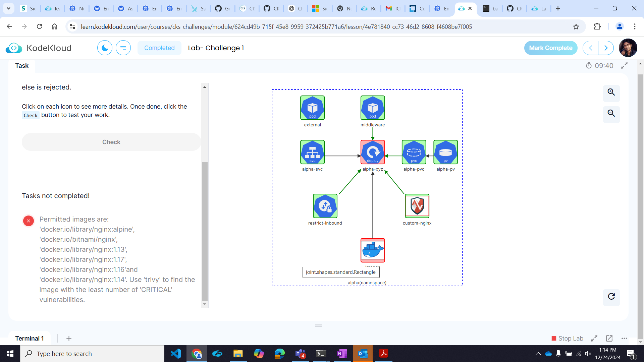The image size is (644, 362).
Task: Click the external pod icon
Action: click(312, 108)
